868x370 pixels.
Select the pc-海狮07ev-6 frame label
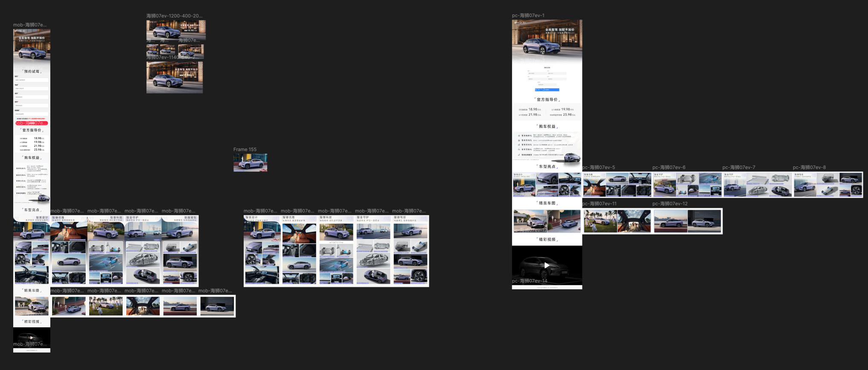[669, 167]
